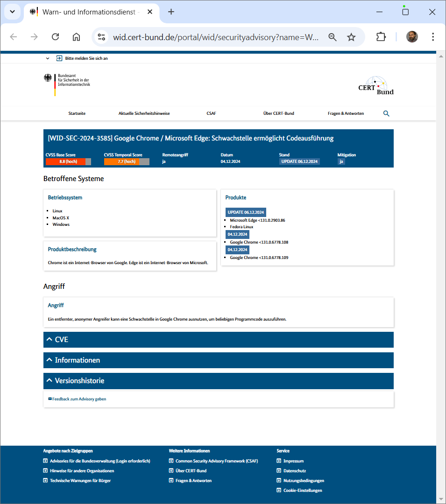Click the URL address bar field
The width and height of the screenshot is (446, 504).
point(216,37)
